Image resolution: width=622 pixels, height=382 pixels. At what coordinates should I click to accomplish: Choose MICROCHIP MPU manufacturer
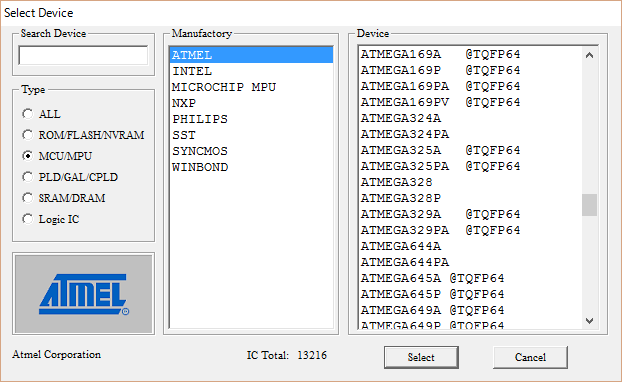[x=251, y=87]
